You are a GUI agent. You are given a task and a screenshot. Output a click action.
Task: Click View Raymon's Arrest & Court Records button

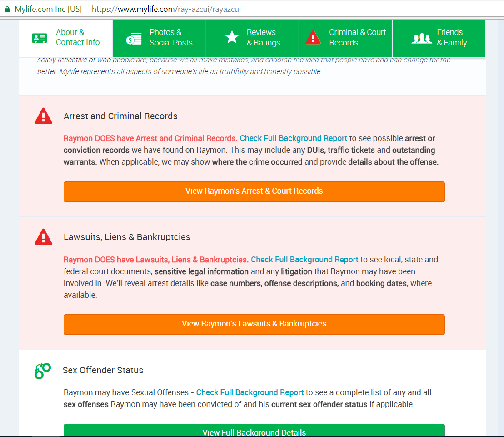254,191
